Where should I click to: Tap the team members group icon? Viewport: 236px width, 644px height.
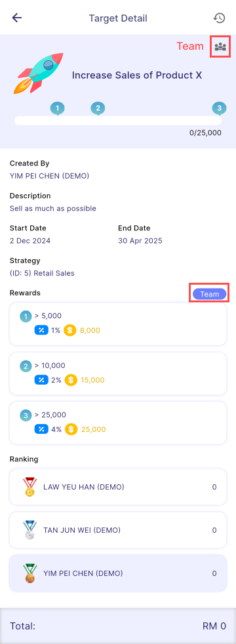(220, 46)
